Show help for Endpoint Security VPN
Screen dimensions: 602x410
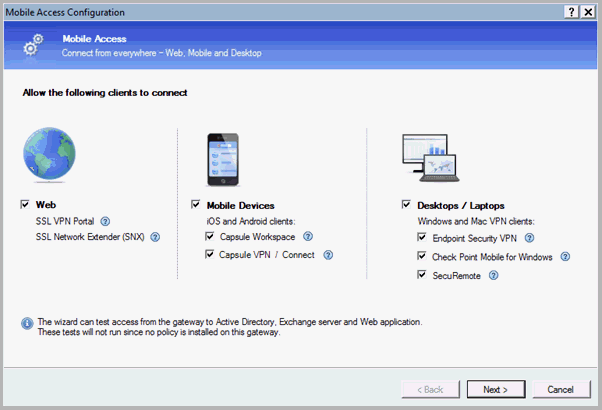click(x=529, y=238)
